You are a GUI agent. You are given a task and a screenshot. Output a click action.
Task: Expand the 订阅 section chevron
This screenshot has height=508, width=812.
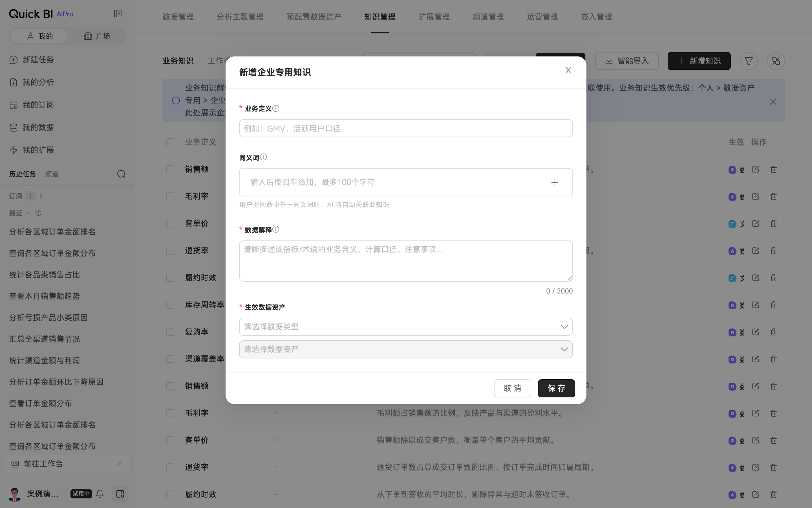pyautogui.click(x=41, y=196)
